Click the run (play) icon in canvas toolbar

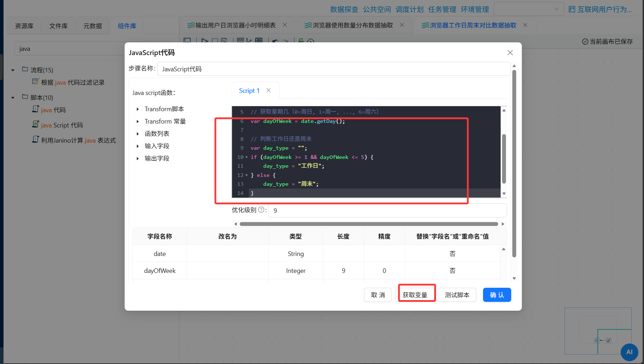(x=205, y=41)
